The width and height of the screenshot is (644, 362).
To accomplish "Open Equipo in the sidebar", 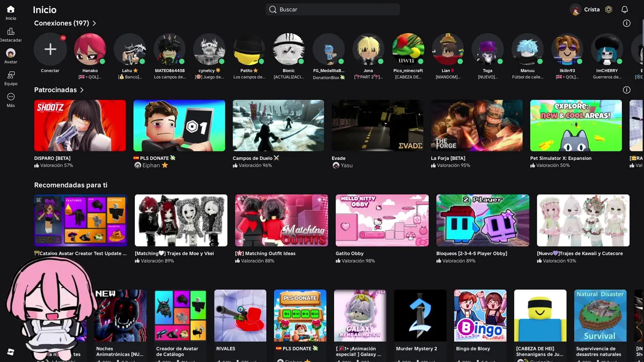I will click(x=11, y=78).
